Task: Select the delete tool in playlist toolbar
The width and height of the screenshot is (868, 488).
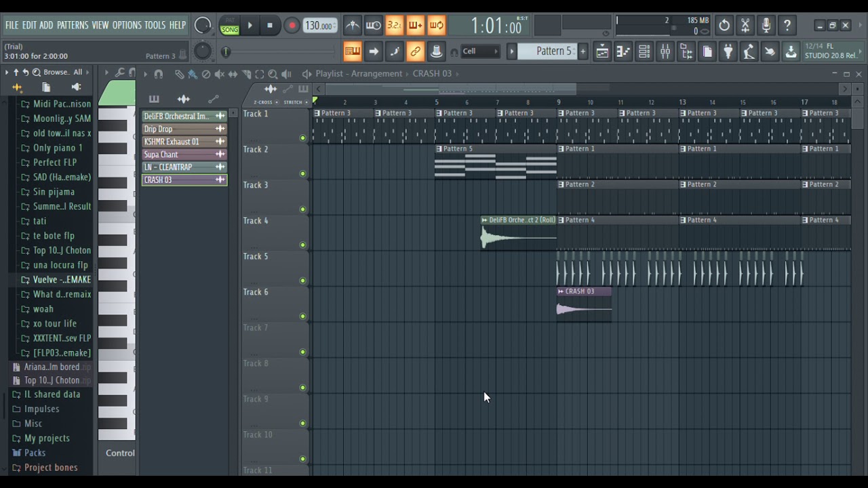Action: point(206,74)
